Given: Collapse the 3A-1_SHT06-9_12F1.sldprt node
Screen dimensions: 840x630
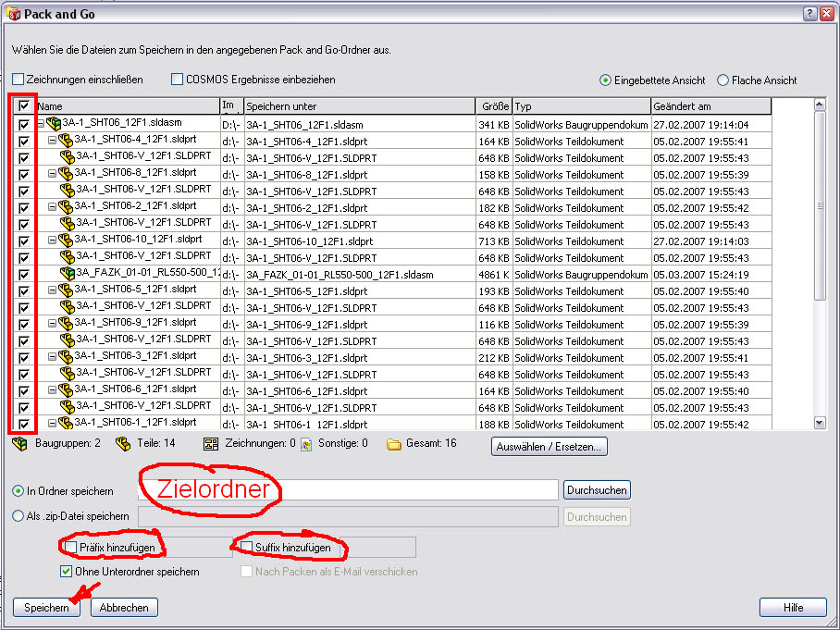Looking at the screenshot, I should [52, 324].
